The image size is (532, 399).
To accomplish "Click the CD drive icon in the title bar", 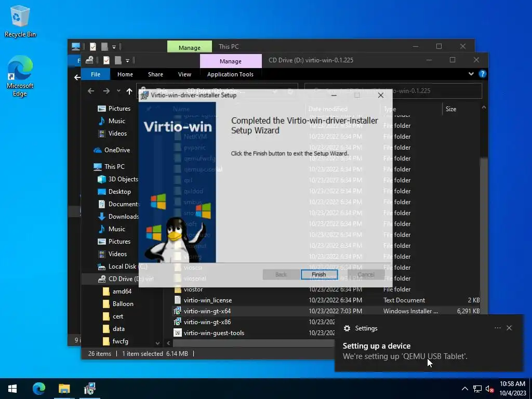I will [x=89, y=60].
